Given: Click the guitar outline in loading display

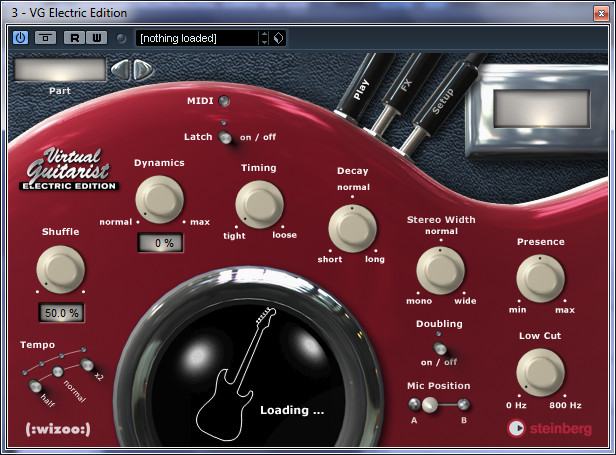Looking at the screenshot, I should pos(236,374).
